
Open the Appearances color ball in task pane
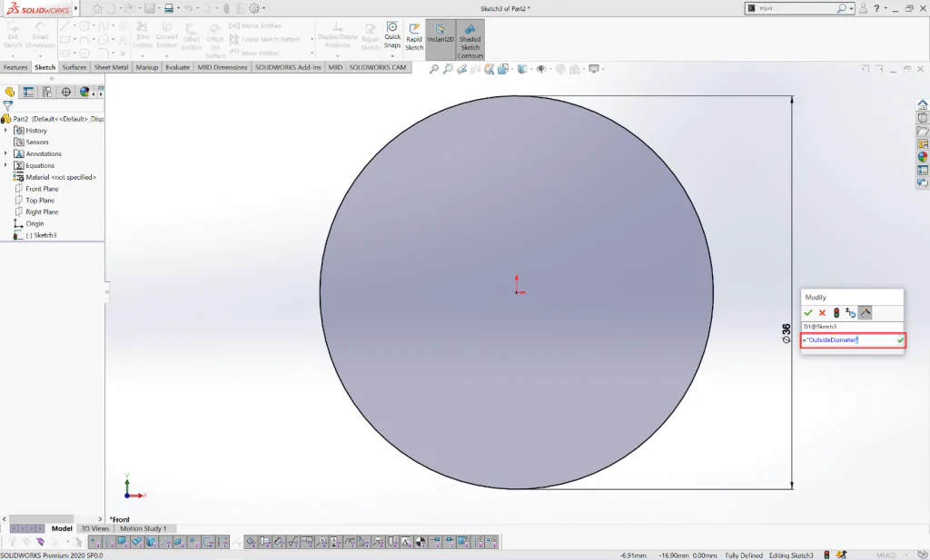tap(923, 157)
